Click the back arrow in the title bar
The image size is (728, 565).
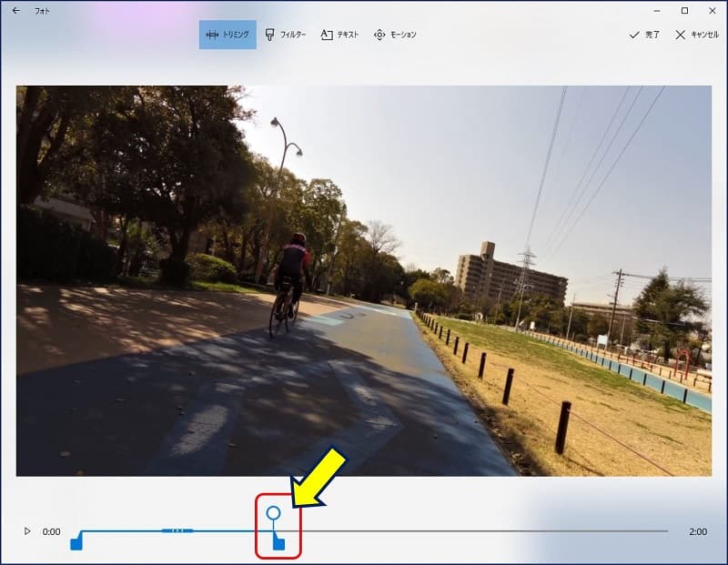click(x=15, y=11)
